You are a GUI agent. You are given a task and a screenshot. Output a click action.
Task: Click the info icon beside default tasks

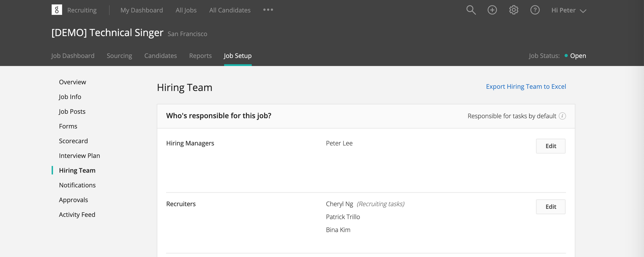tap(562, 116)
